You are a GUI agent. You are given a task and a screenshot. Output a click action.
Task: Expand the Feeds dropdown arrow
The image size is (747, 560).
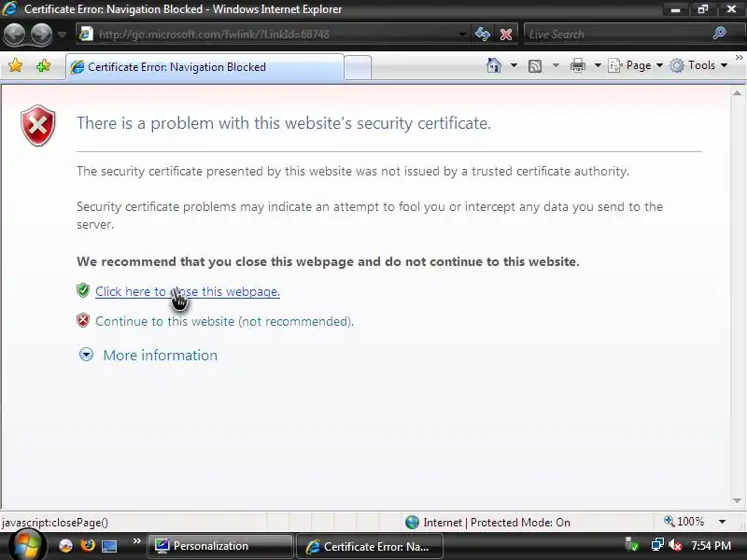tap(556, 65)
